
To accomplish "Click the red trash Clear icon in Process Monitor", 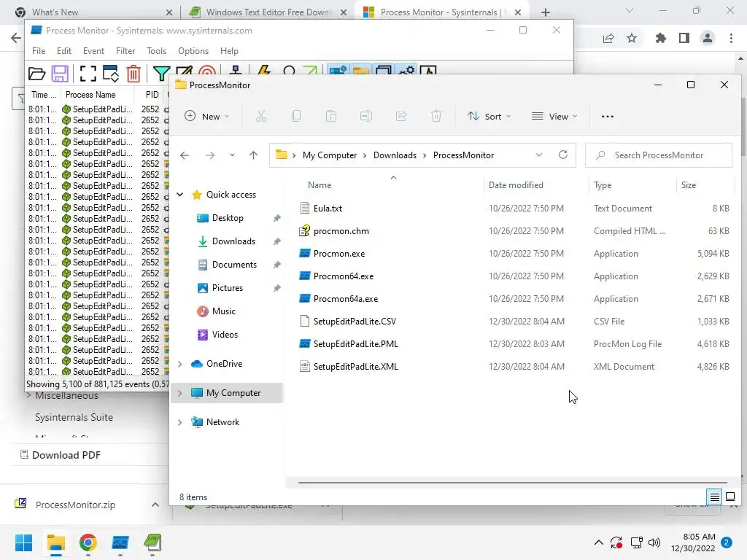I will coord(133,73).
